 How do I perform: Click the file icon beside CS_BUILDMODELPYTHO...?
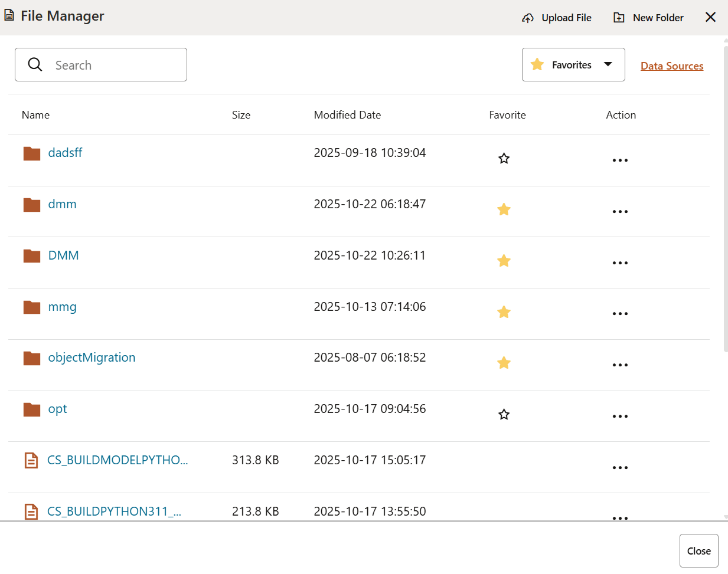(x=31, y=460)
